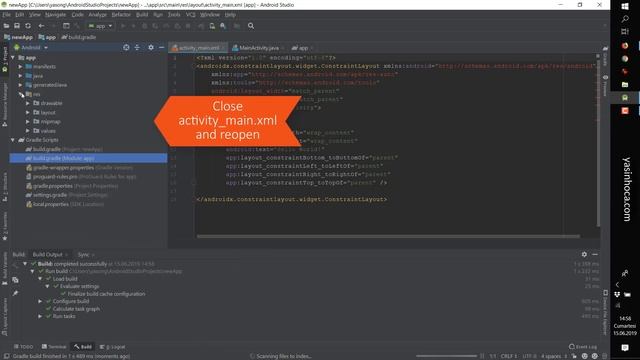Click the Open folder toolbar icon
This screenshot has width=640, height=360.
point(6,26)
